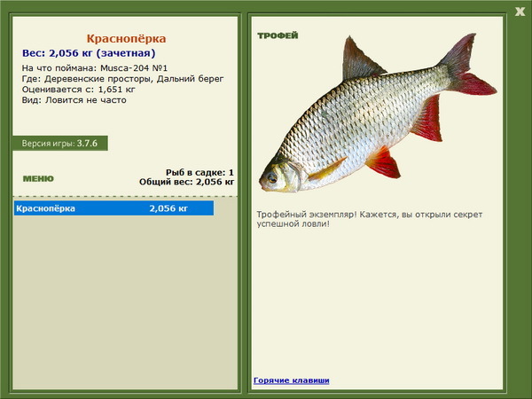This screenshot has height=399, width=532.
Task: Click the empty keepnet list area below the row
Action: click(x=125, y=302)
